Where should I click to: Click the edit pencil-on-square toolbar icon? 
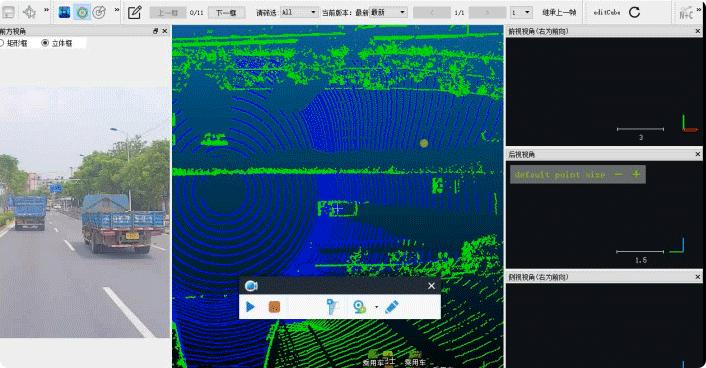[x=134, y=12]
